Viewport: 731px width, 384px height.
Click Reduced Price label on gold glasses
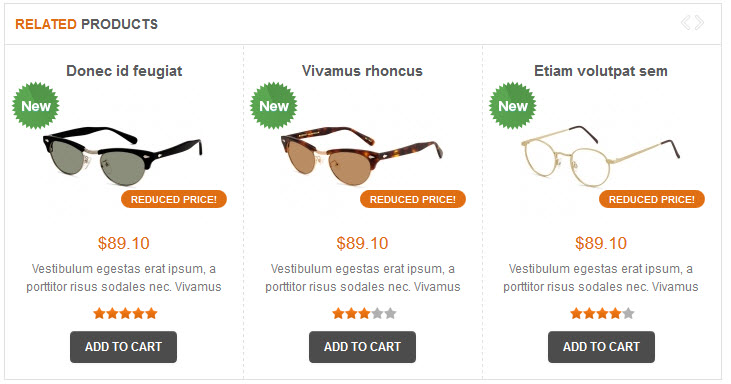(652, 199)
